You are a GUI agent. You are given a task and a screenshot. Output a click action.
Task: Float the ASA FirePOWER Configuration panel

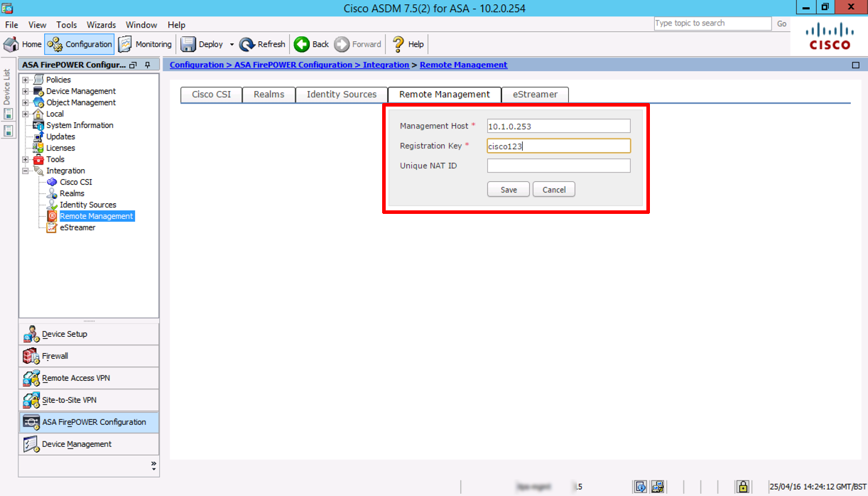(x=133, y=65)
